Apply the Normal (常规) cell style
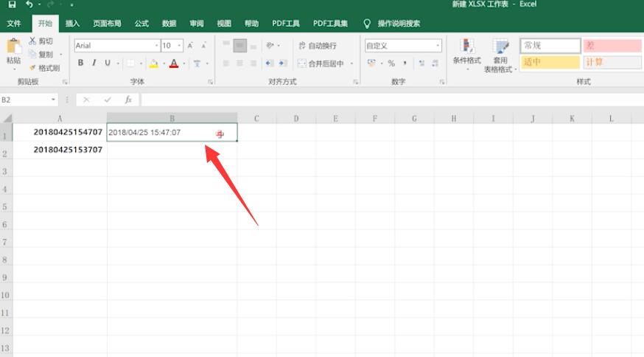Image resolution: width=644 pixels, height=357 pixels. [x=550, y=46]
